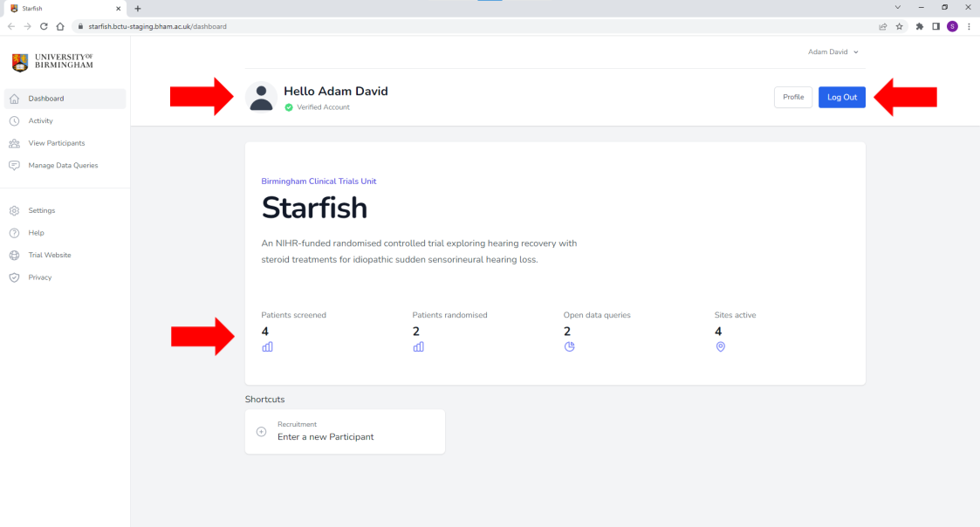Click pie chart icon under Open data queries
The height and width of the screenshot is (527, 980).
(x=569, y=346)
